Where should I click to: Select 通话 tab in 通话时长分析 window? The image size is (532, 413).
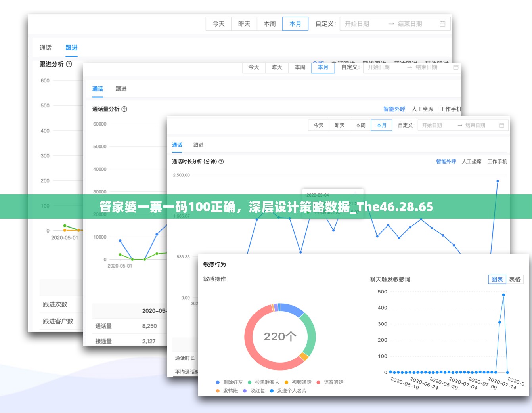[x=177, y=145]
